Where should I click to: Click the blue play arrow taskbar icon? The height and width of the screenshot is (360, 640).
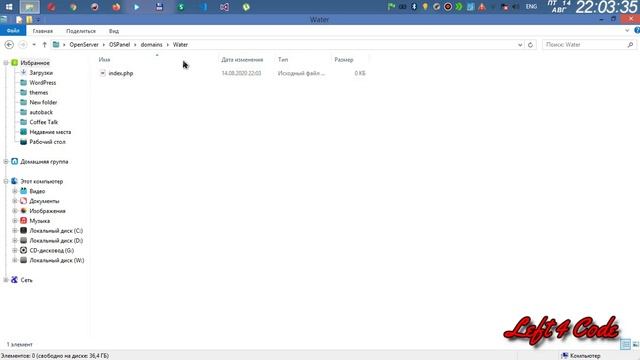click(137, 7)
